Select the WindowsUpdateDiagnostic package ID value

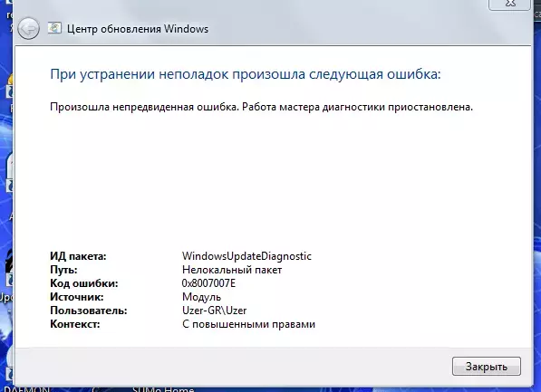coord(246,256)
